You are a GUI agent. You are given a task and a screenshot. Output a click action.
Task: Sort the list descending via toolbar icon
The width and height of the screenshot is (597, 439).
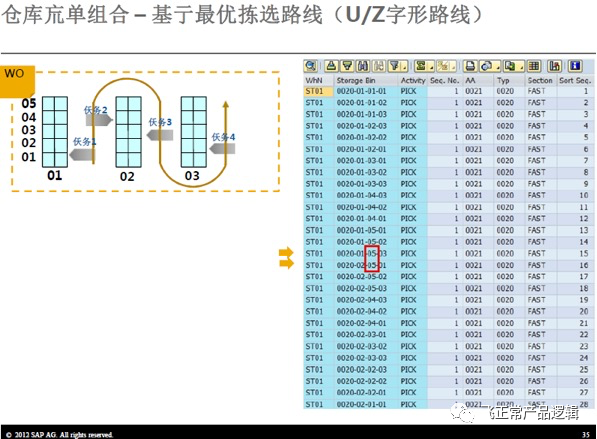click(347, 66)
